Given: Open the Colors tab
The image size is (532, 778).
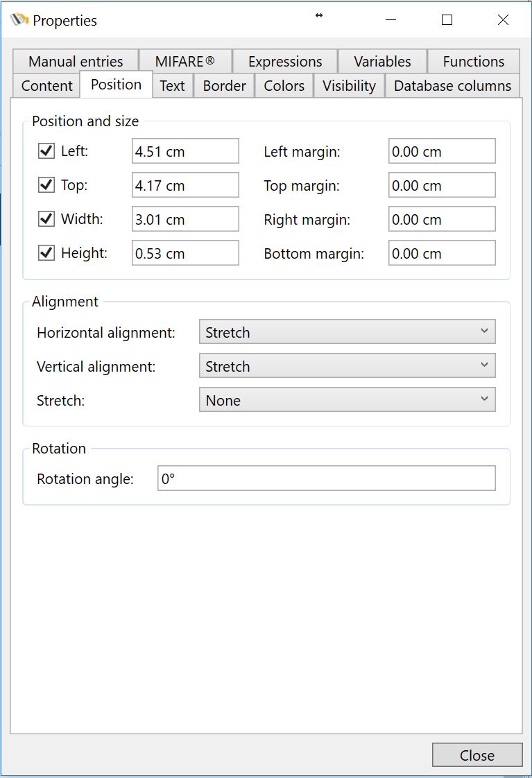Looking at the screenshot, I should point(284,85).
